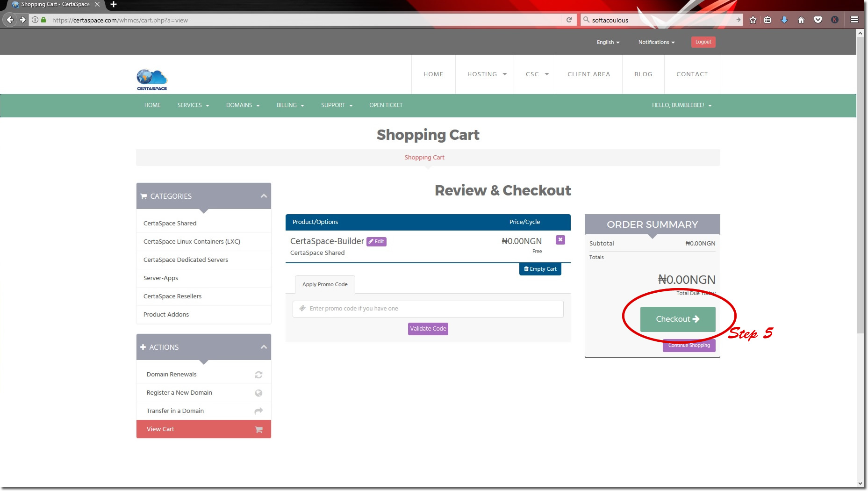This screenshot has width=868, height=491.
Task: Open the Billing dropdown in green bar
Action: [x=290, y=105]
